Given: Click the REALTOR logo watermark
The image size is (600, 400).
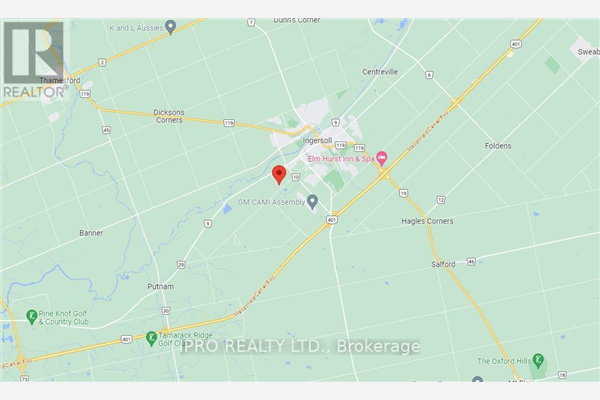Looking at the screenshot, I should pos(34,59).
